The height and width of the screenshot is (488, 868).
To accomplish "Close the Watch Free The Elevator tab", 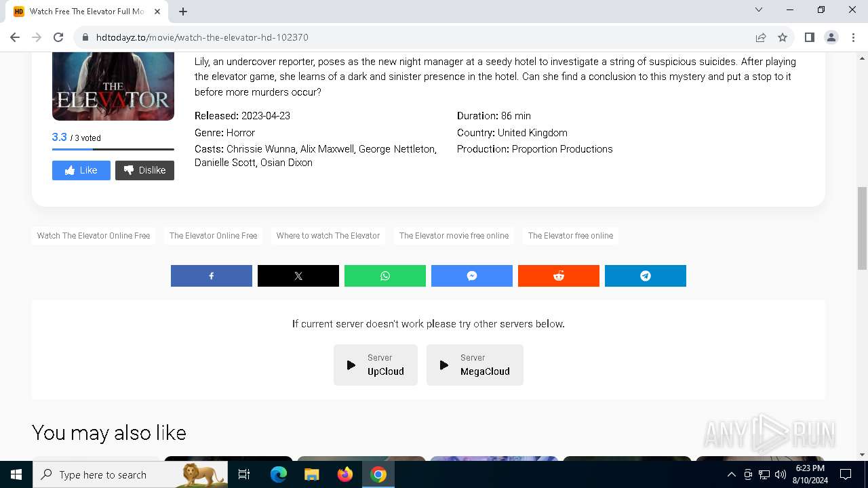I will click(157, 12).
